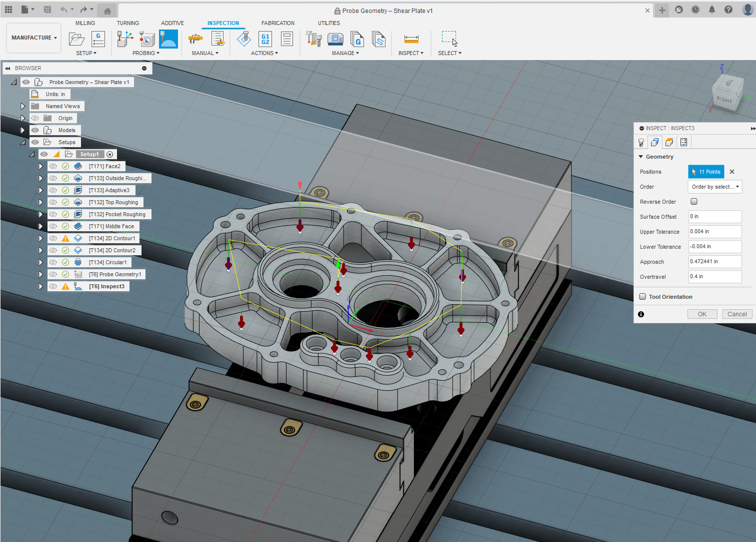Confirm the Inspect dialog with OK
This screenshot has height=542, width=756.
(702, 314)
